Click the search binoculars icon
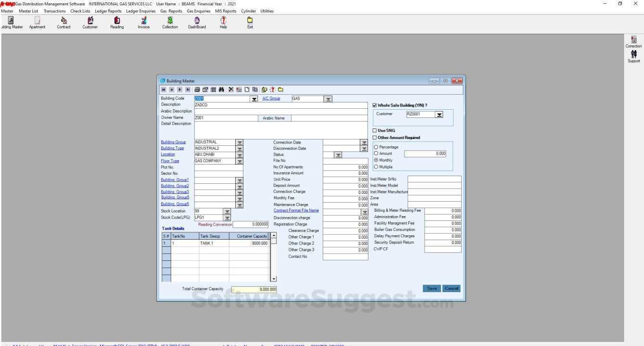The width and height of the screenshot is (644, 346). (x=222, y=90)
